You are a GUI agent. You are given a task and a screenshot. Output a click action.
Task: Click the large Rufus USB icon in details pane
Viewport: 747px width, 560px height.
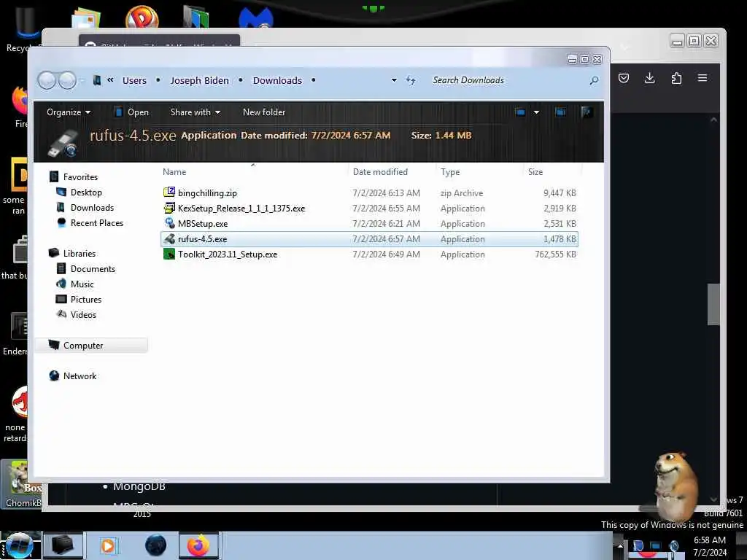click(63, 142)
